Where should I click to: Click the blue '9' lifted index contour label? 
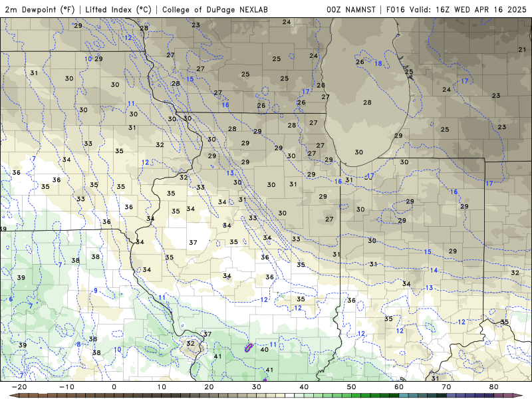click(x=96, y=291)
